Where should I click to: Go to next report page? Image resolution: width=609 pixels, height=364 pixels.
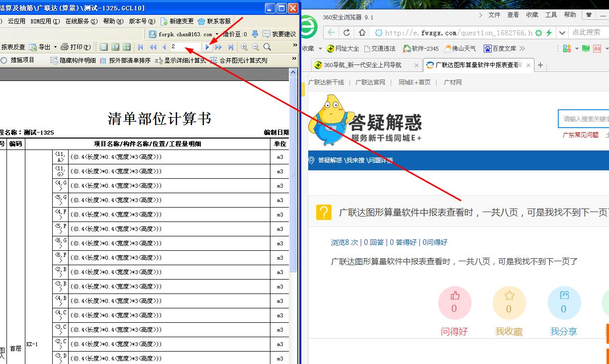coord(208,47)
